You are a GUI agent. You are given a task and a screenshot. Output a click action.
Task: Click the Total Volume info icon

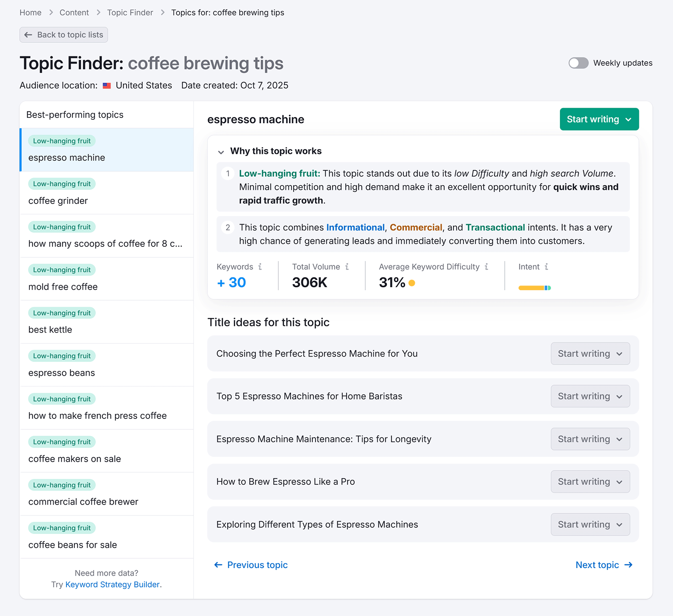(x=347, y=267)
